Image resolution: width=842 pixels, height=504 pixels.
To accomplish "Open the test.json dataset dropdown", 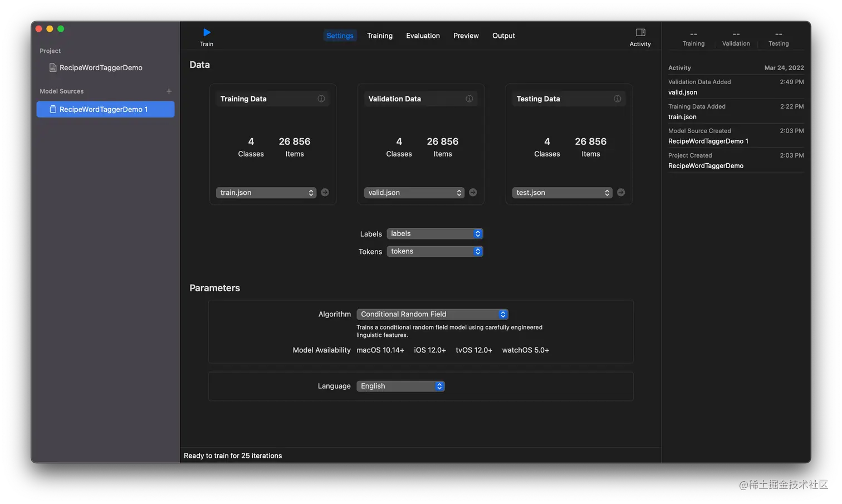I will point(562,193).
